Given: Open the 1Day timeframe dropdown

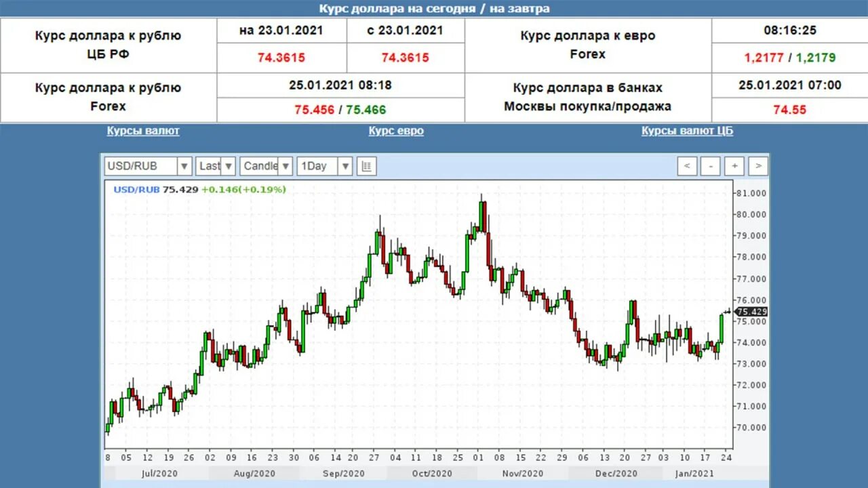Looking at the screenshot, I should click(x=325, y=166).
